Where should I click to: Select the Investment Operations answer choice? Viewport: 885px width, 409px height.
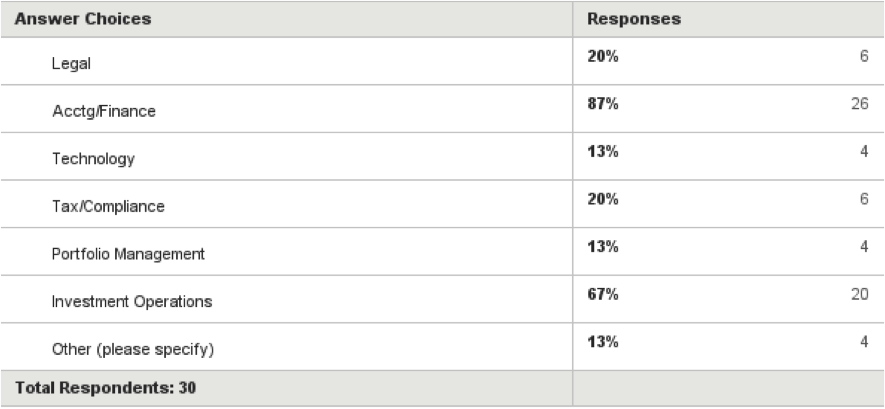click(x=132, y=301)
